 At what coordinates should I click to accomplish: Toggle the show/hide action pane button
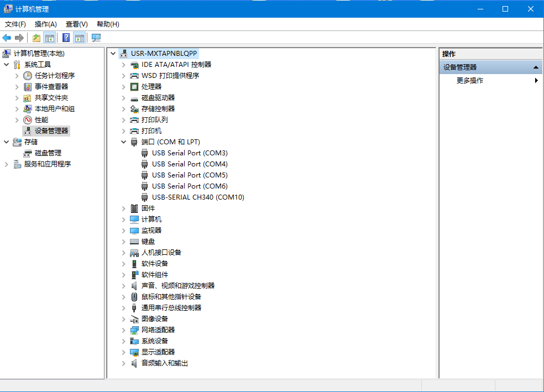click(x=79, y=38)
